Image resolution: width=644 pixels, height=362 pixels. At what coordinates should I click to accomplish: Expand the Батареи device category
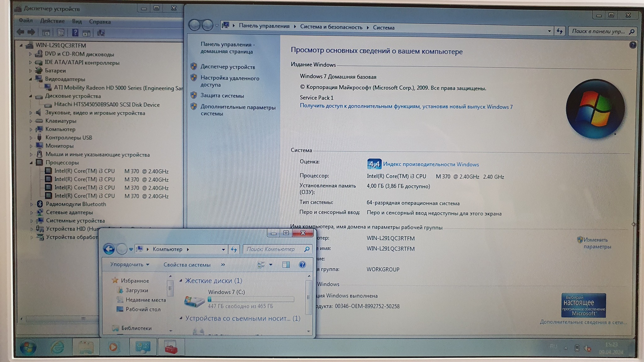pyautogui.click(x=31, y=71)
